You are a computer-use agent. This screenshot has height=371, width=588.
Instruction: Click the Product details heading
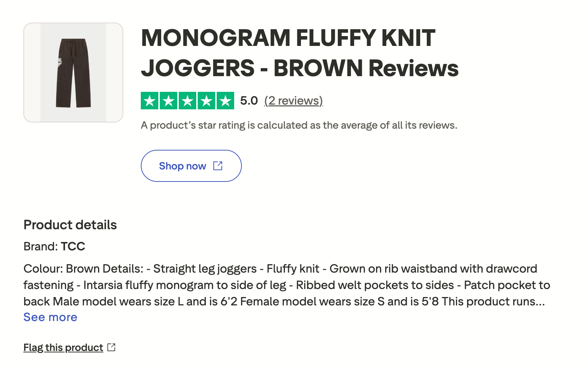[x=70, y=225]
